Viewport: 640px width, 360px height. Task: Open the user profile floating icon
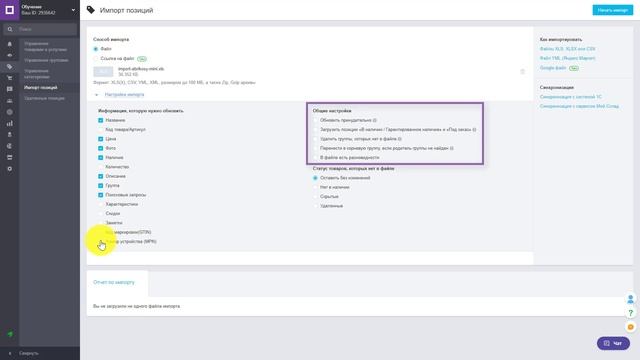tap(630, 299)
